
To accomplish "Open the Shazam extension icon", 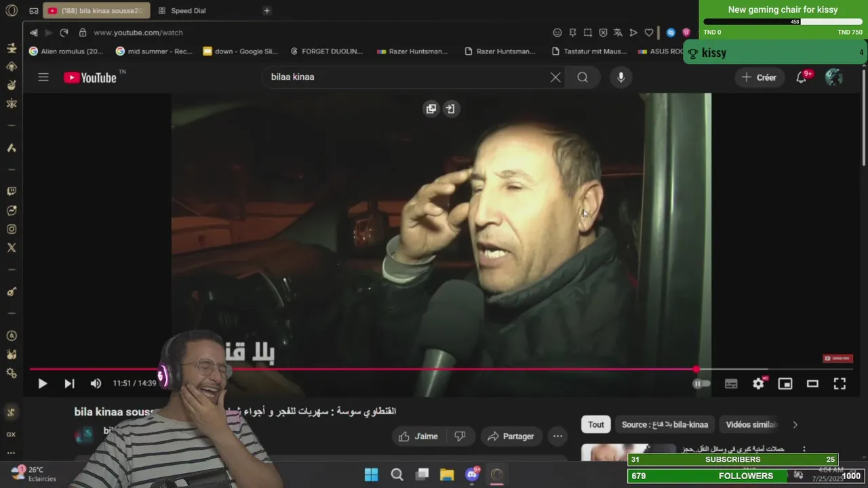I will click(671, 33).
